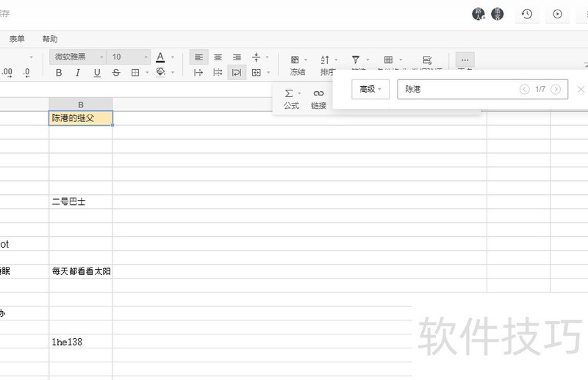Viewport: 588px width, 380px height.
Task: Apply left text alignment
Action: coord(198,57)
